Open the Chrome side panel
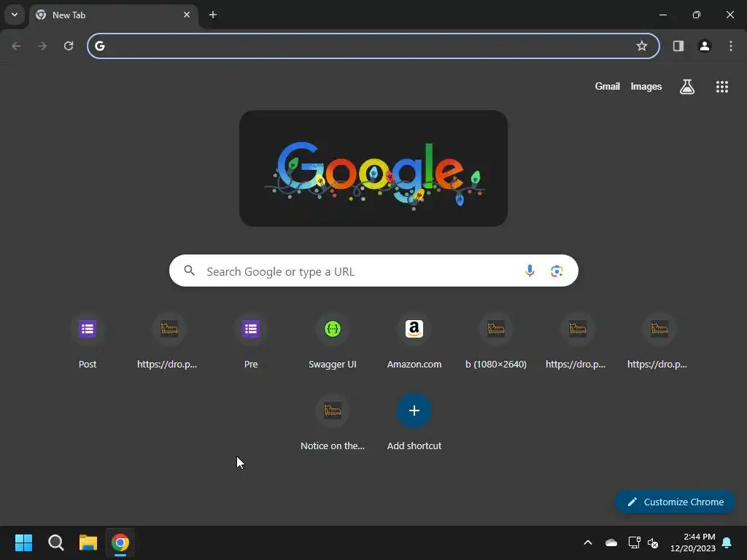 pyautogui.click(x=678, y=46)
